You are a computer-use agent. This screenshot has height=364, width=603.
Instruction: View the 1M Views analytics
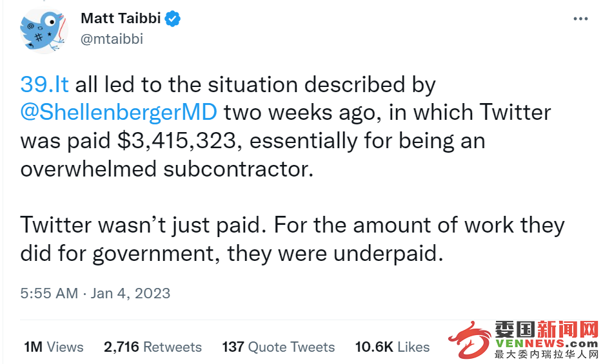[x=54, y=347]
